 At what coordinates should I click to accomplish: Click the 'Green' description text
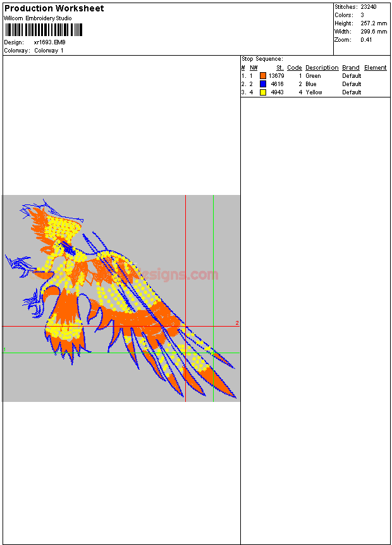point(313,76)
